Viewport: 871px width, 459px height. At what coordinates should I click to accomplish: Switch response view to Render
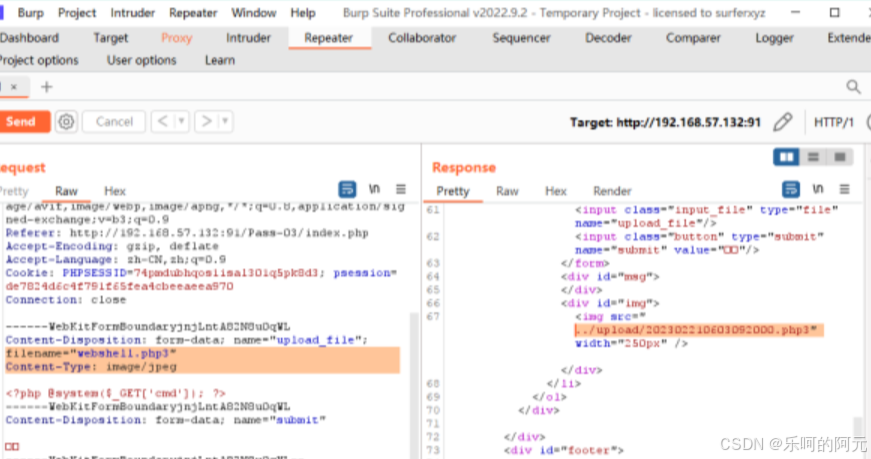[x=612, y=191]
